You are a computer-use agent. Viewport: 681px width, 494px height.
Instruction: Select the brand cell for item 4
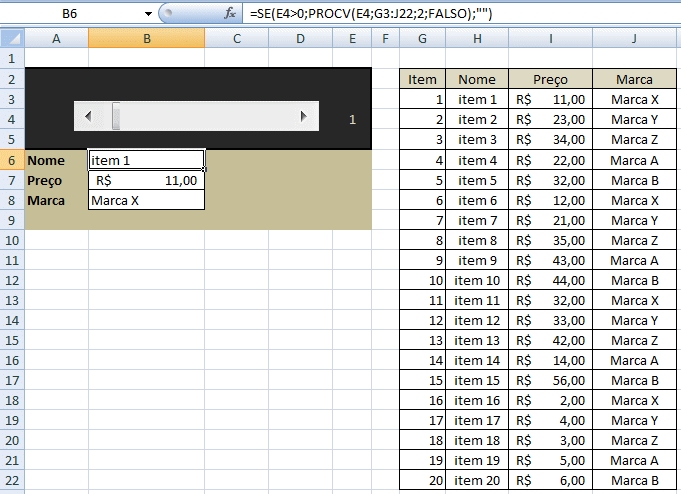point(635,160)
